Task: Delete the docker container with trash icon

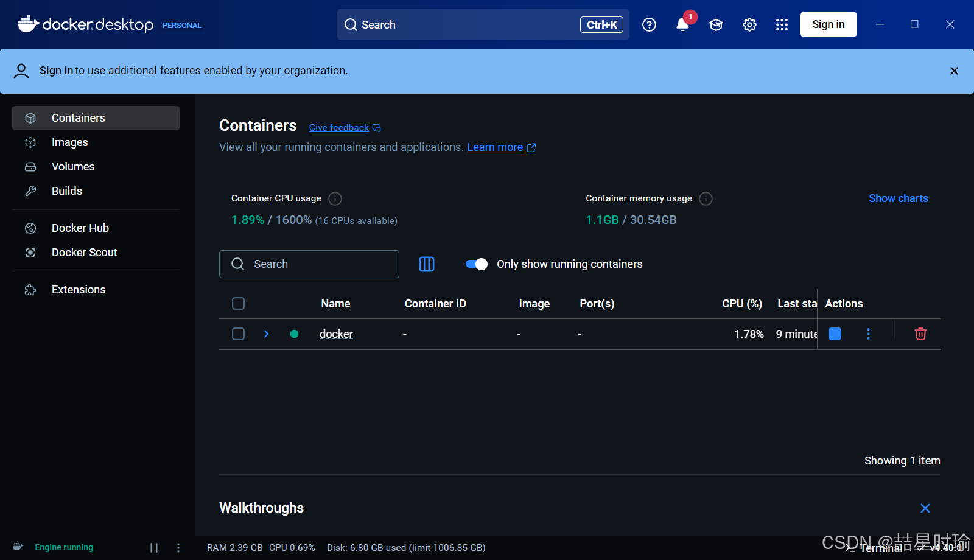Action: click(920, 334)
